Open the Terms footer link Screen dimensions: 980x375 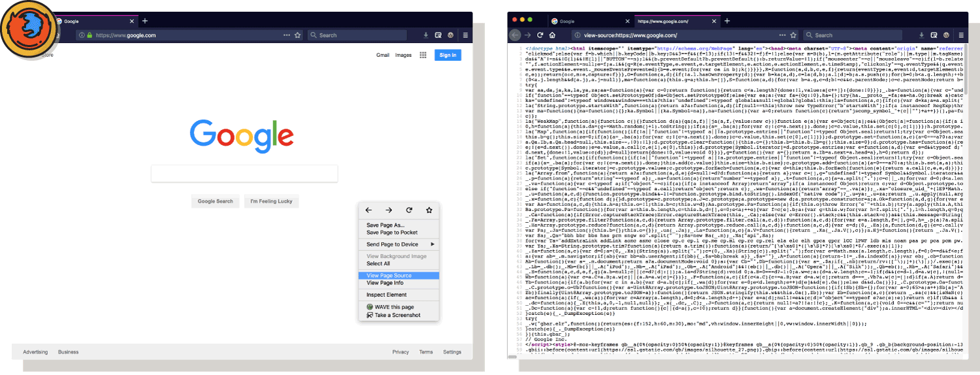(426, 351)
